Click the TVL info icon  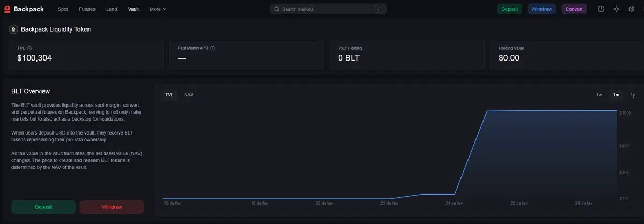point(29,48)
